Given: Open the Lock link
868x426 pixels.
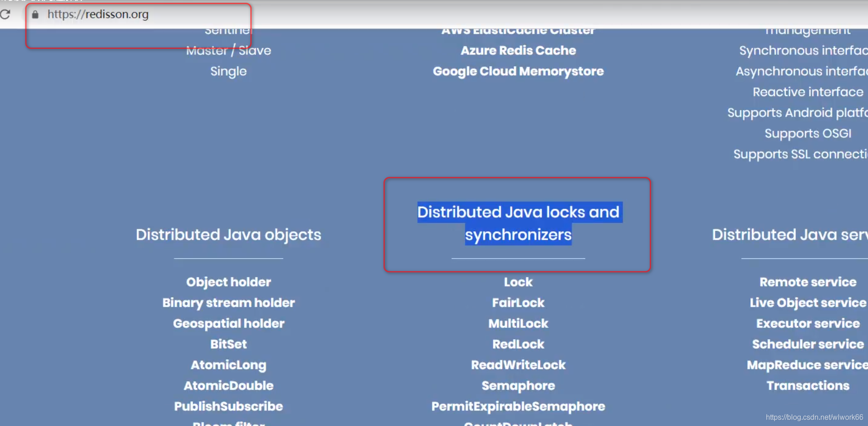Looking at the screenshot, I should 518,282.
